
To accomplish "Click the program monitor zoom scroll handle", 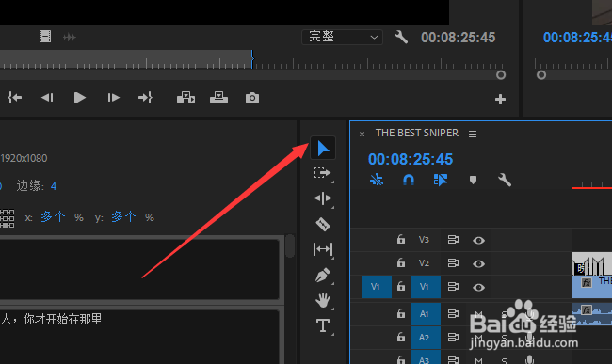I will click(x=501, y=75).
